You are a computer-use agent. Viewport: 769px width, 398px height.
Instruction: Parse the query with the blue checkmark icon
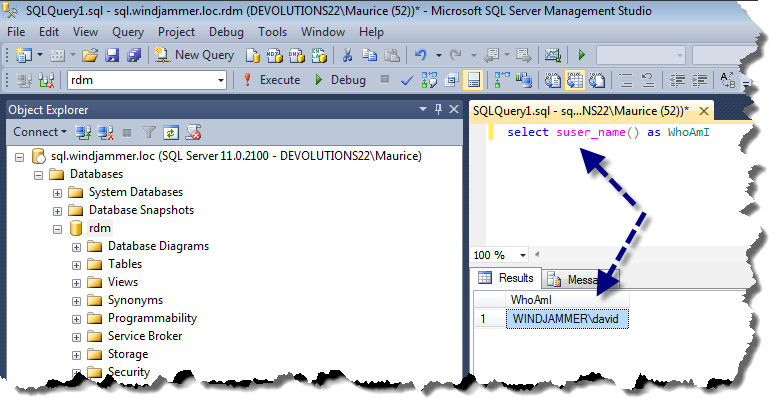point(407,80)
